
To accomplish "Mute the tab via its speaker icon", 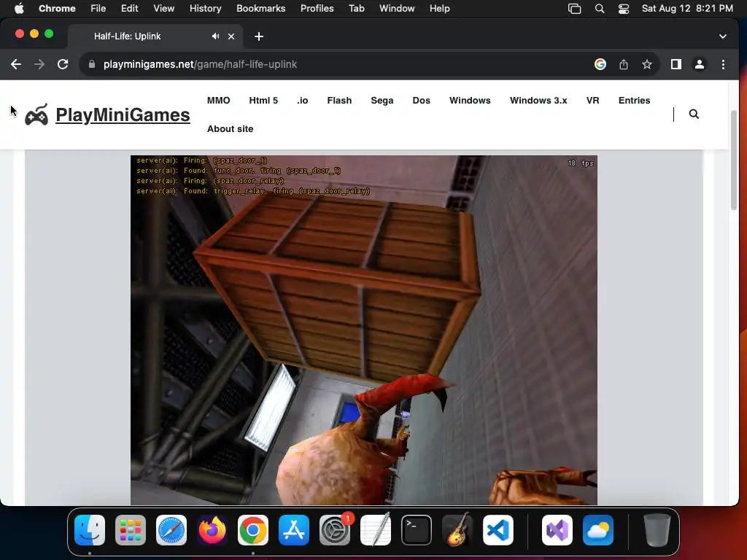I will [x=216, y=36].
